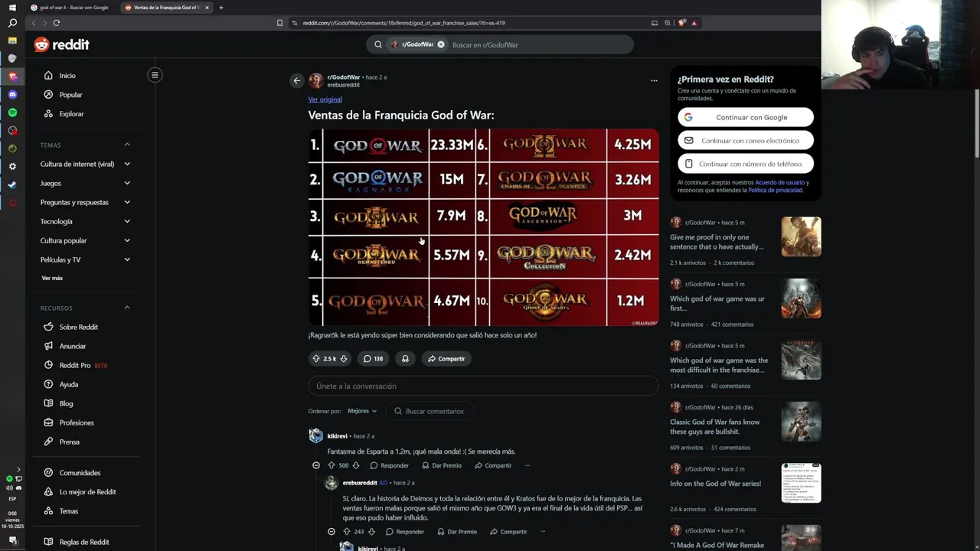This screenshot has width=980, height=551.
Task: Click Continuar con número de teléfono
Action: 746,164
